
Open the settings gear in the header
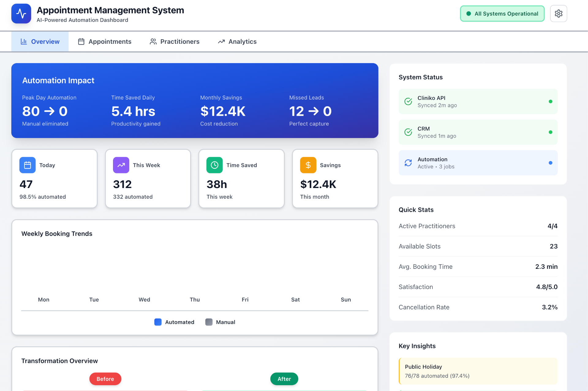click(558, 13)
